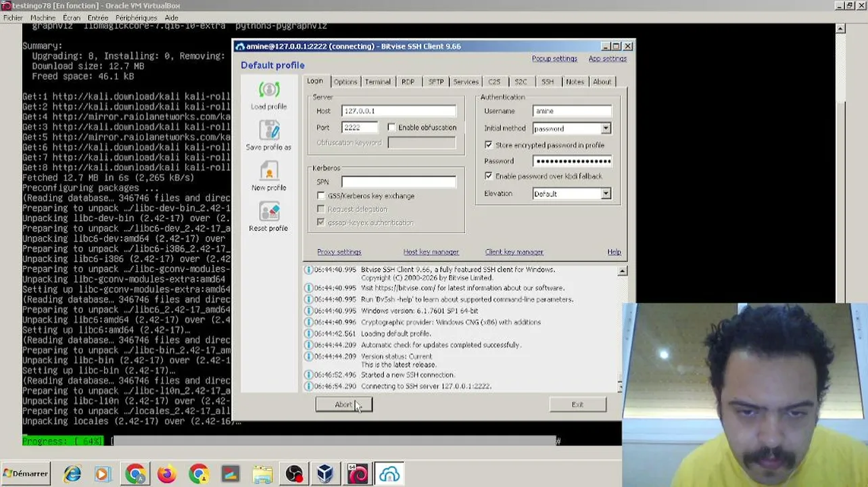Open the Initial method dropdown

(x=606, y=129)
